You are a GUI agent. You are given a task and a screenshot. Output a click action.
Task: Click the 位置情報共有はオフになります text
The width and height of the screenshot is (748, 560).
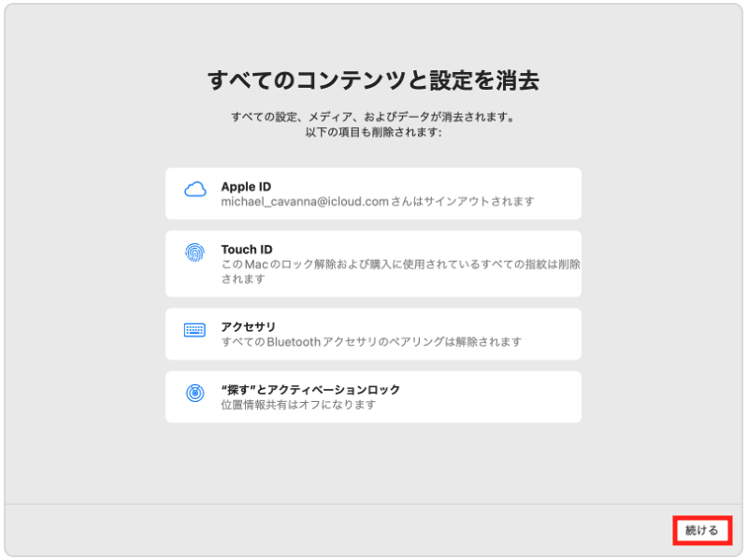tap(298, 405)
